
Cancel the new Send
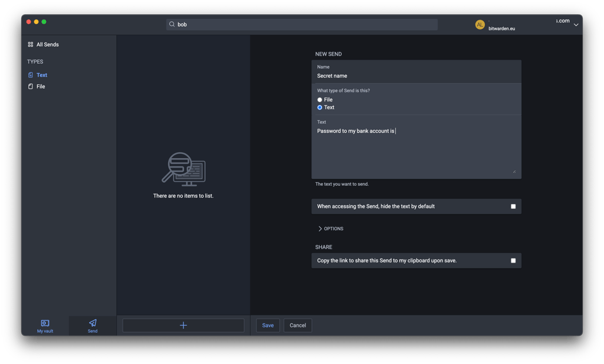[298, 326]
